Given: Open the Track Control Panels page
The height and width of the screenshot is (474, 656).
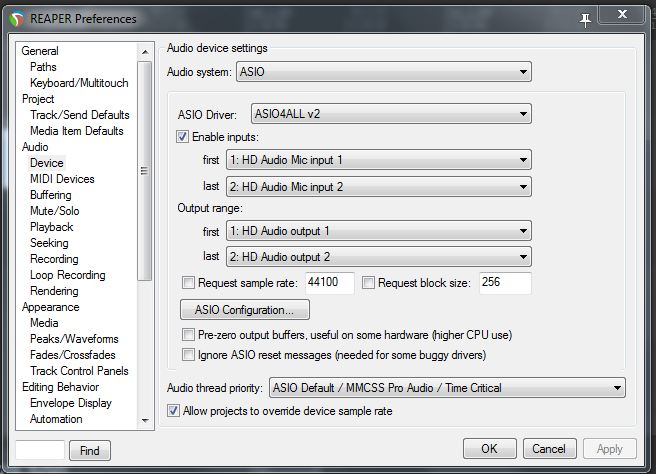Looking at the screenshot, I should point(79,371).
